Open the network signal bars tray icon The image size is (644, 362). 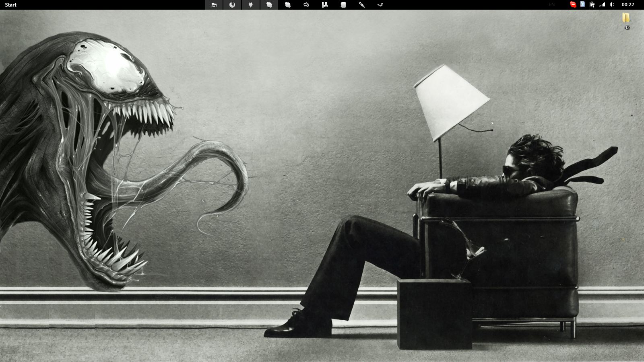tap(602, 5)
